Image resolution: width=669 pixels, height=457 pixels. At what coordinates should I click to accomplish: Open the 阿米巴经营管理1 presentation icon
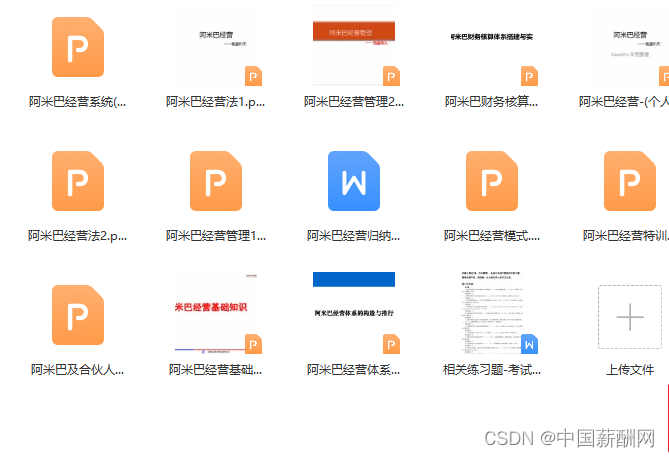pyautogui.click(x=216, y=181)
